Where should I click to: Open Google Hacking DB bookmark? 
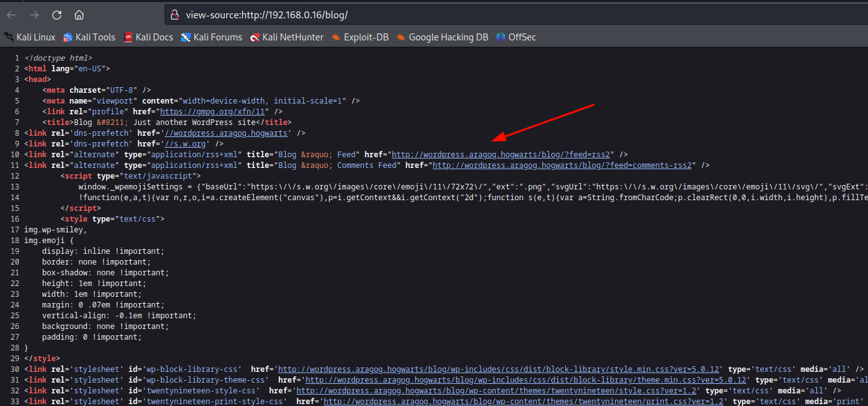coord(442,37)
